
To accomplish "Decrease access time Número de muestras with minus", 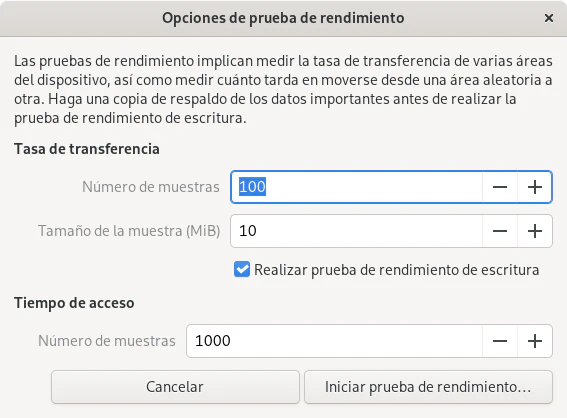I will [x=500, y=341].
